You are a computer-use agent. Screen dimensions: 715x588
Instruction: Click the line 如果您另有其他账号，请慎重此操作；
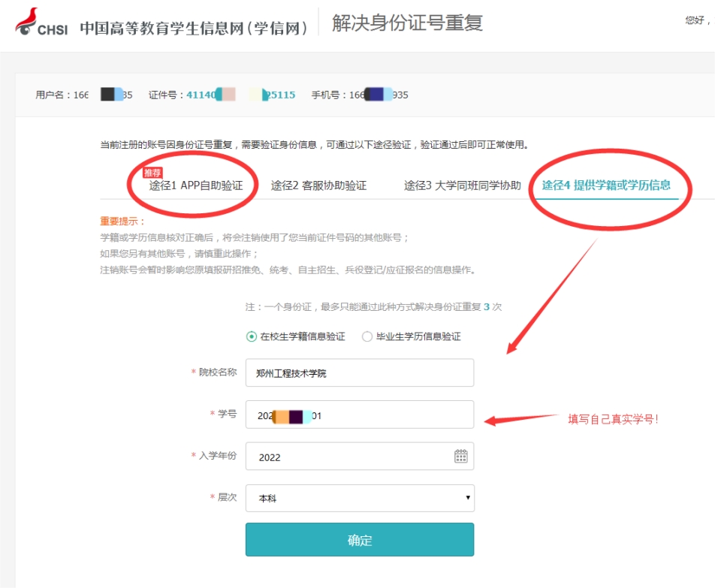click(180, 253)
